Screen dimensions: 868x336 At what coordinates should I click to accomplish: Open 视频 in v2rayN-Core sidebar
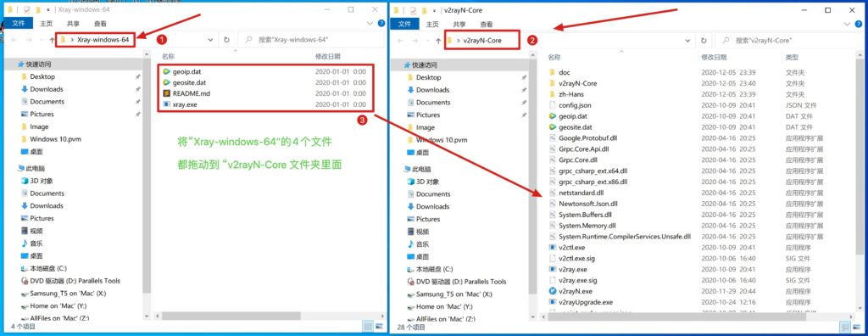(x=423, y=232)
